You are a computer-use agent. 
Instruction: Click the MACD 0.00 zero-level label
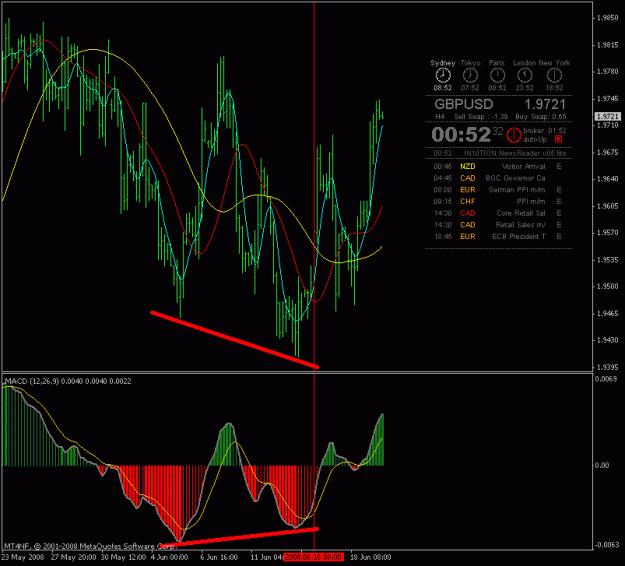point(603,465)
